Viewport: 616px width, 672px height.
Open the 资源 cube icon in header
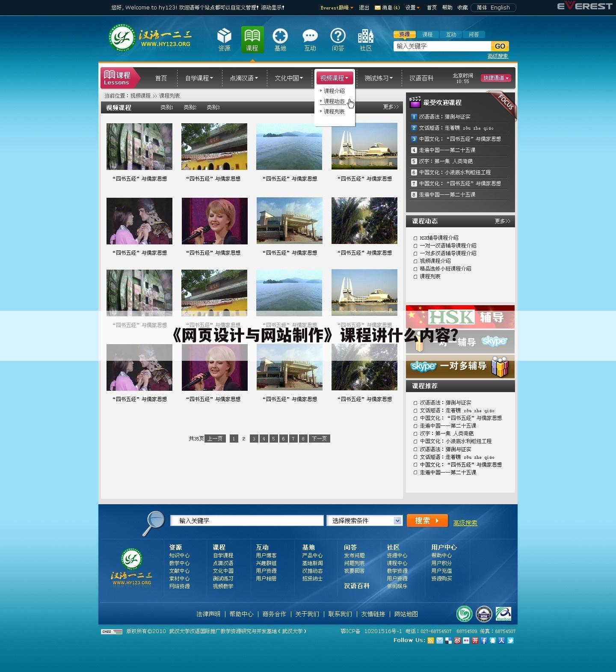click(224, 37)
